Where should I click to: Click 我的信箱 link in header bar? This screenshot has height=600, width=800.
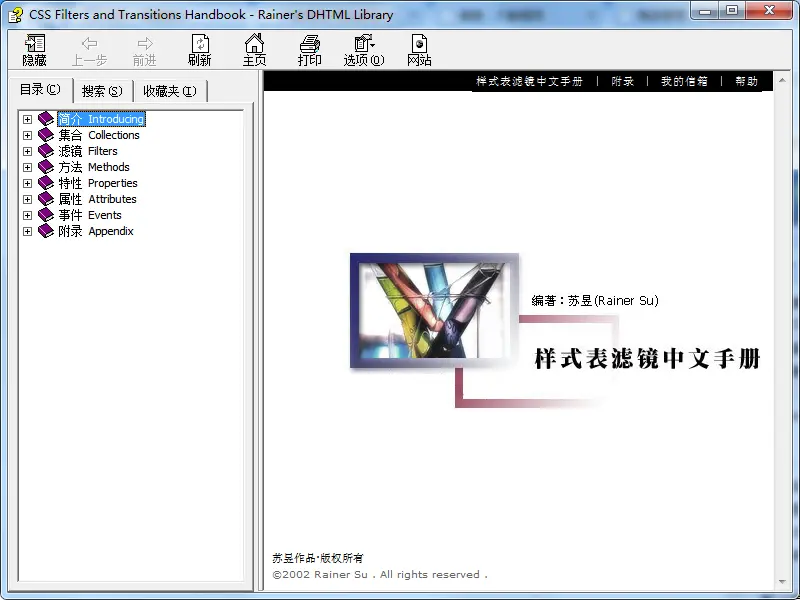click(x=684, y=82)
